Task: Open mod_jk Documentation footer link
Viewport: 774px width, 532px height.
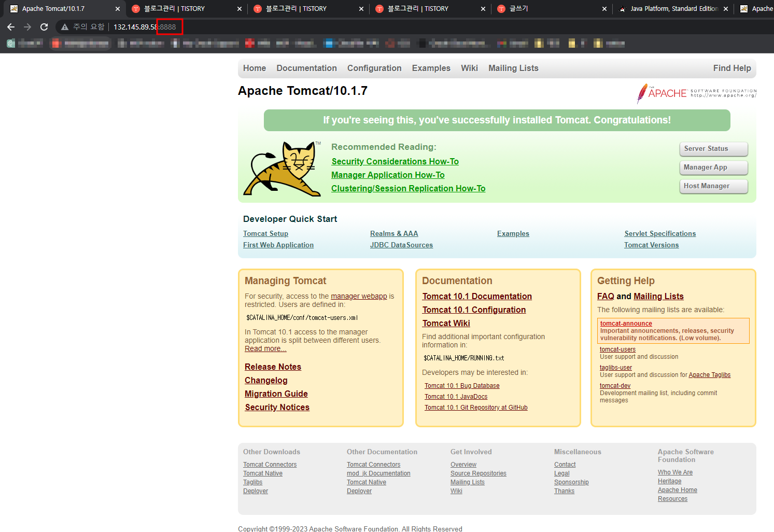Action: (x=378, y=473)
